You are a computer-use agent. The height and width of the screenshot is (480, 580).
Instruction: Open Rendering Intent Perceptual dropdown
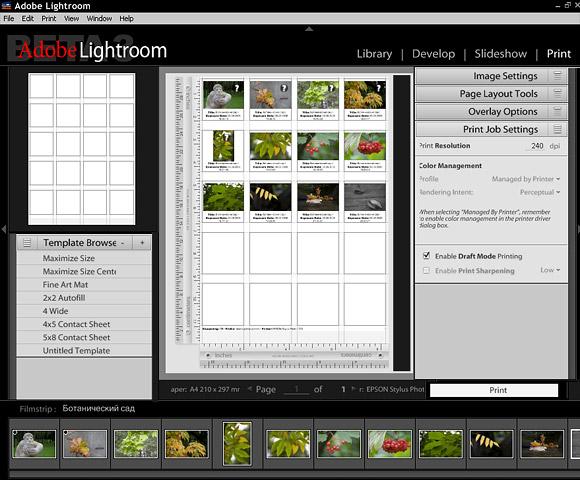pos(540,192)
